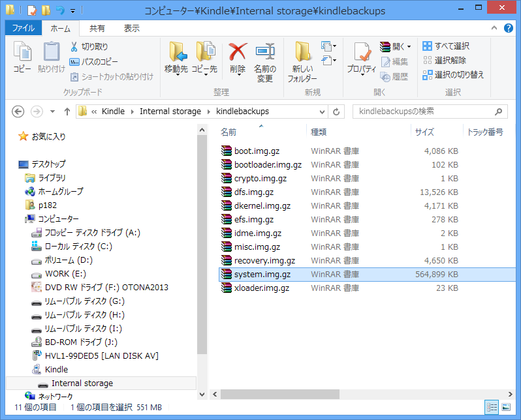
Task: Click the Cut scissors command
Action: (x=89, y=47)
